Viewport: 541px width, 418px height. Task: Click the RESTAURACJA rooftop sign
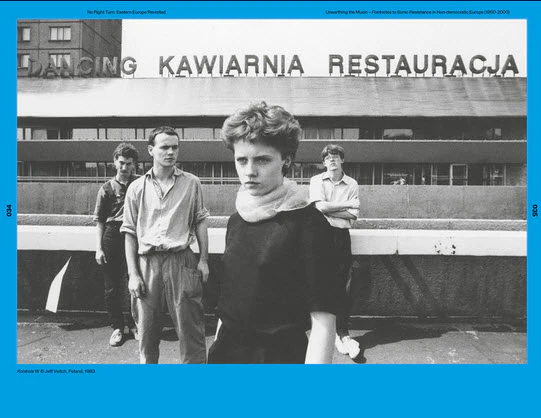[x=424, y=64]
